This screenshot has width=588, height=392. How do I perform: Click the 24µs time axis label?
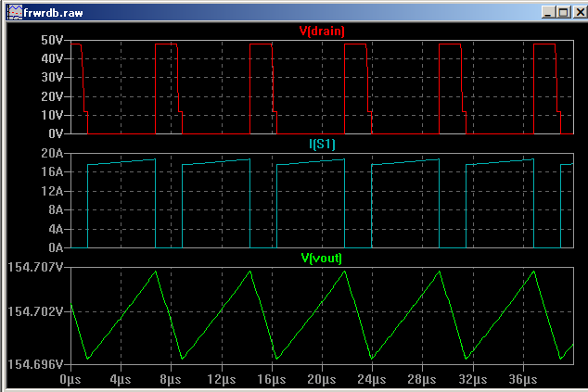[372, 379]
